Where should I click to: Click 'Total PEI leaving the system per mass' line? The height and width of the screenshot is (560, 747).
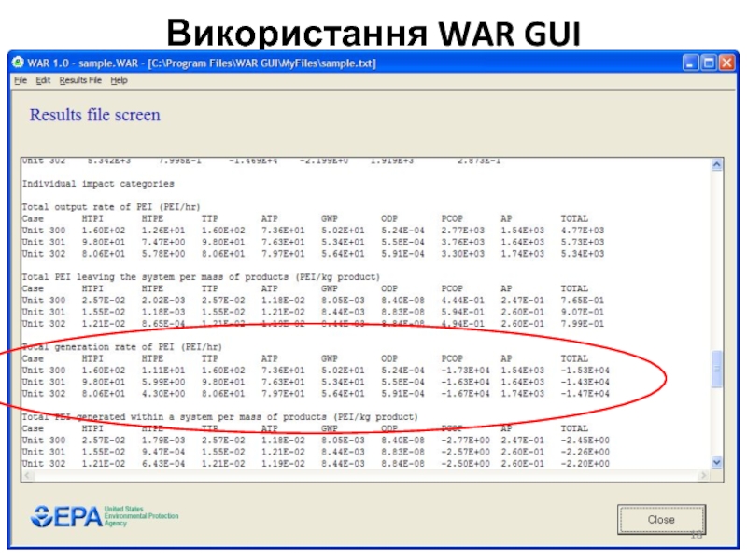(x=201, y=277)
